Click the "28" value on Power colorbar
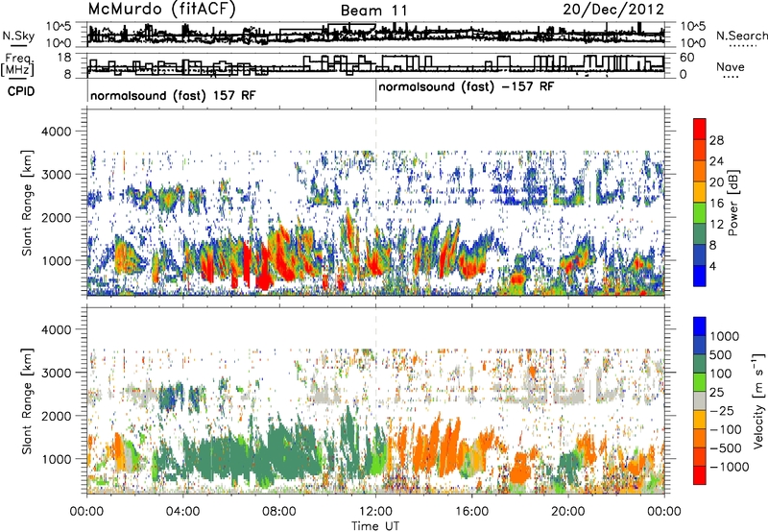The image size is (768, 532). pos(716,140)
